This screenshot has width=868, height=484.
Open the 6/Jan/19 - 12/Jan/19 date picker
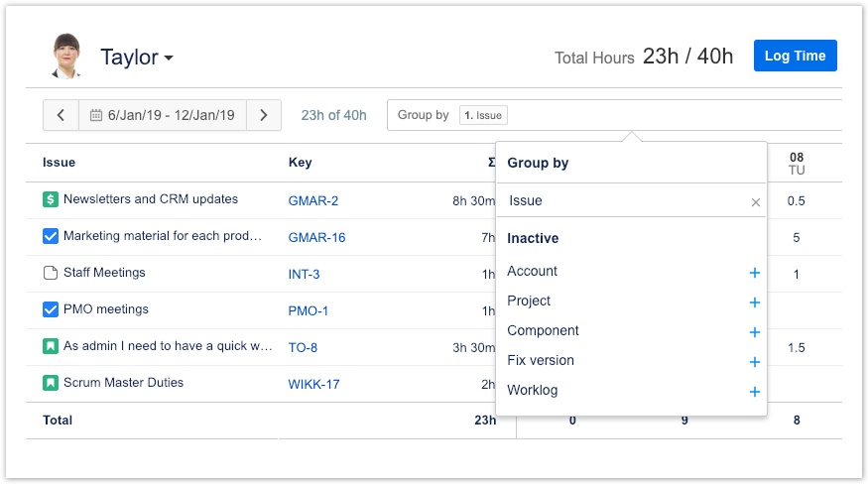tap(162, 115)
